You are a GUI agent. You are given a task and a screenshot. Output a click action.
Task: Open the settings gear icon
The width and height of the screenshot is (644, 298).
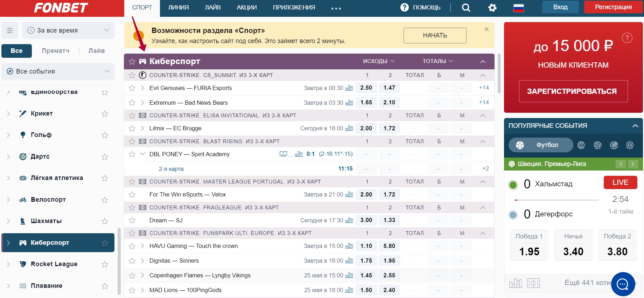pyautogui.click(x=492, y=8)
